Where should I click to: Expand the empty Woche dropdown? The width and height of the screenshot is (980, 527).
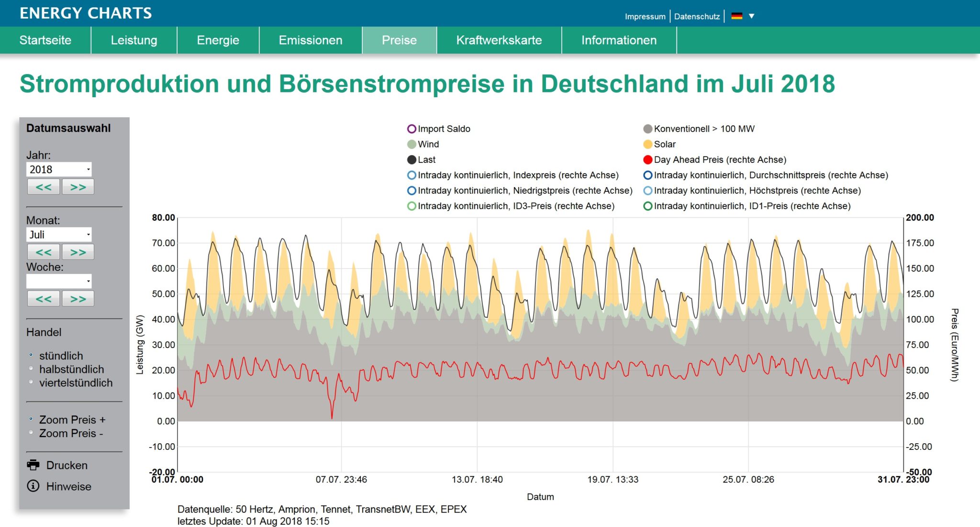59,281
